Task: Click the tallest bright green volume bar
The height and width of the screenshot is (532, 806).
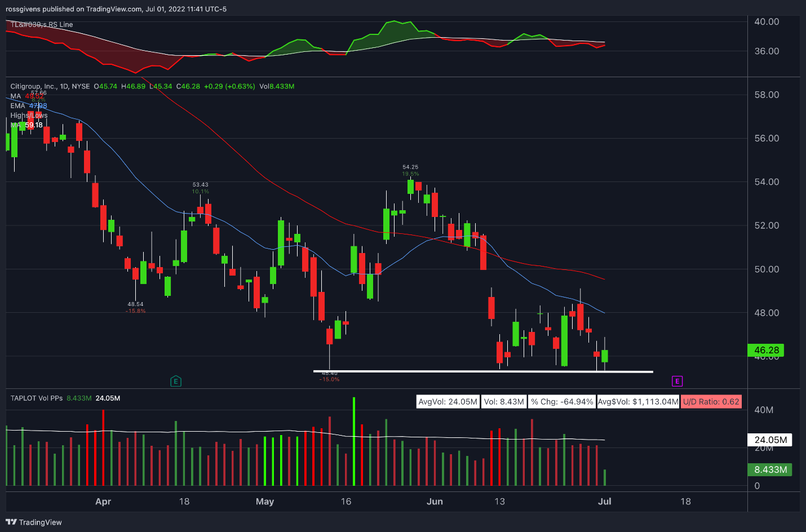Action: tap(354, 441)
